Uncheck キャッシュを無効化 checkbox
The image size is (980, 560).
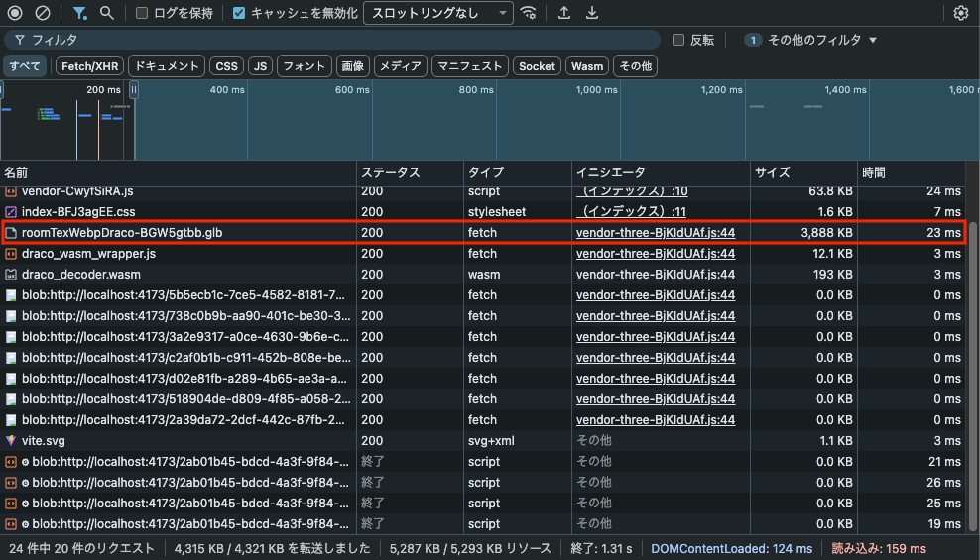click(x=239, y=13)
